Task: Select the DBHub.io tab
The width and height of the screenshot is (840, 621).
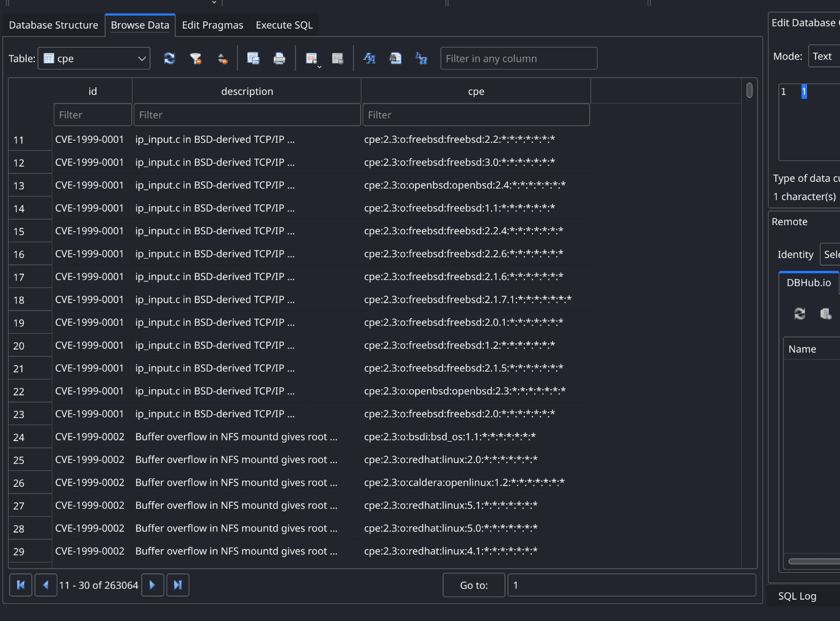Action: 809,282
